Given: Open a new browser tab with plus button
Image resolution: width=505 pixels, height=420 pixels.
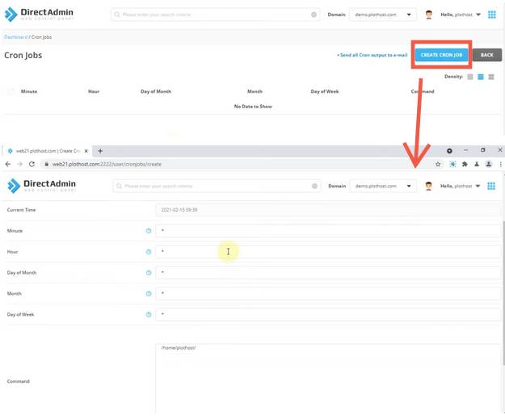Looking at the screenshot, I should pyautogui.click(x=100, y=150).
